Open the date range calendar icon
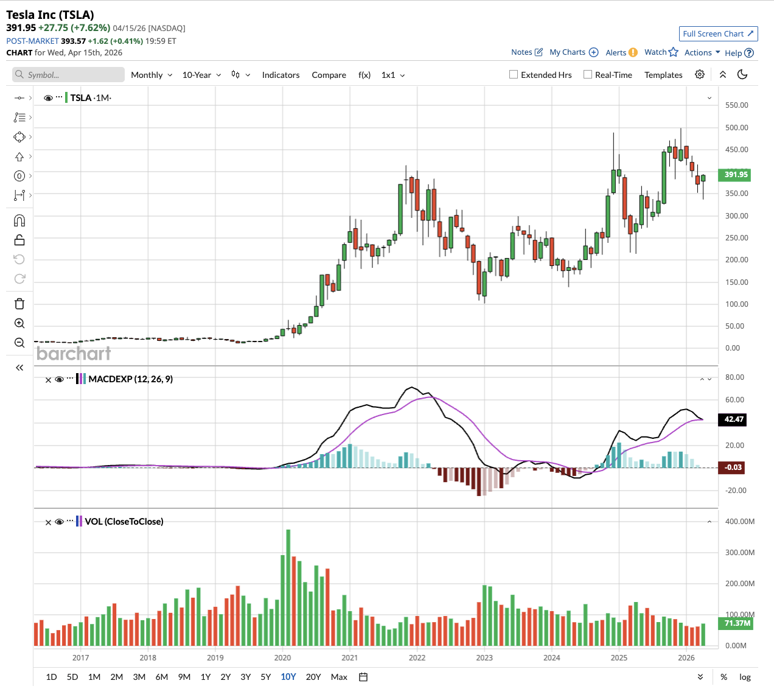 (363, 677)
